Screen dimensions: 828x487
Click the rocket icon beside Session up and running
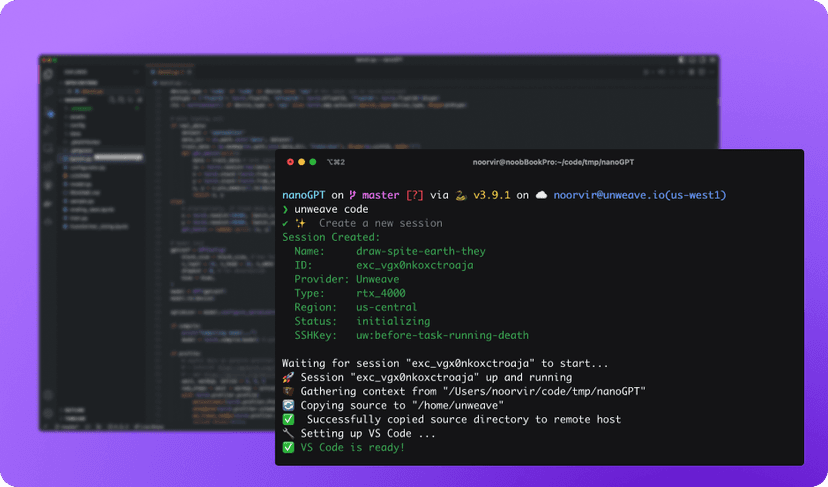coord(288,377)
